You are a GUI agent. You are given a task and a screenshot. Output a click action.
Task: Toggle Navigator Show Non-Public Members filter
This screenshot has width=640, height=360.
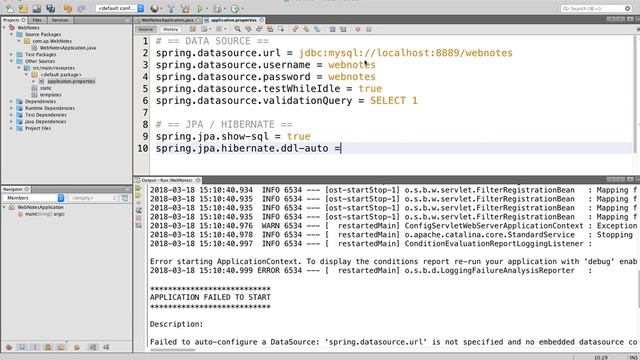[x=48, y=347]
